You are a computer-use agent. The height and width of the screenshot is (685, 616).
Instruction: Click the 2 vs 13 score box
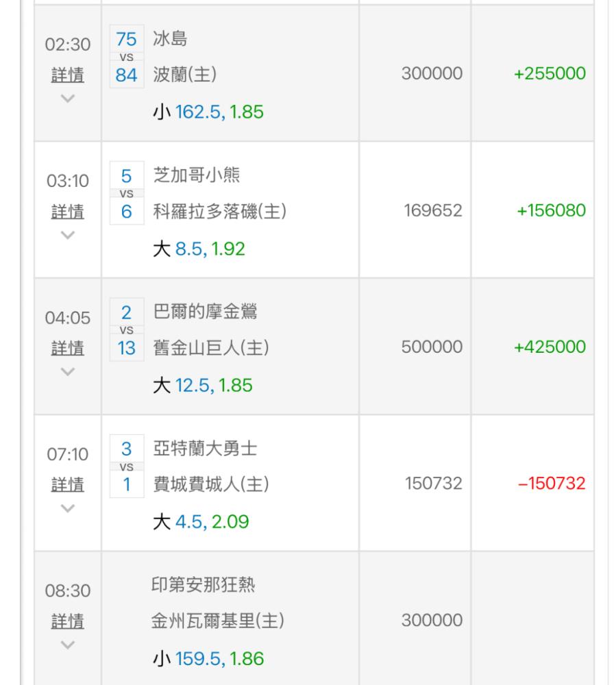click(126, 331)
